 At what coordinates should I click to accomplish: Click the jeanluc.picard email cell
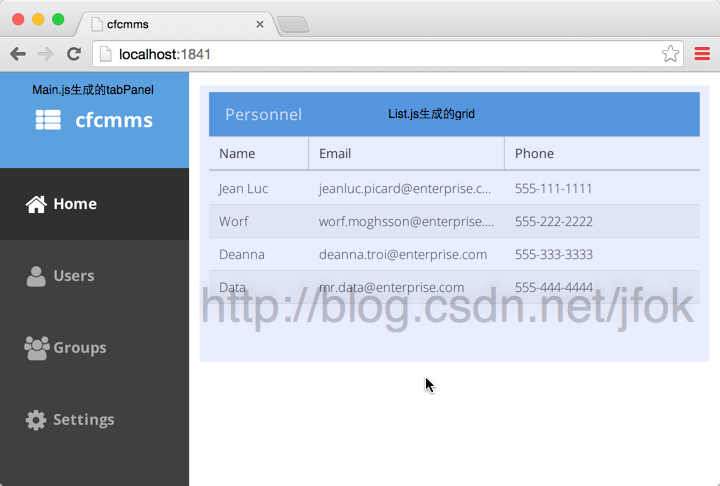[x=406, y=188]
